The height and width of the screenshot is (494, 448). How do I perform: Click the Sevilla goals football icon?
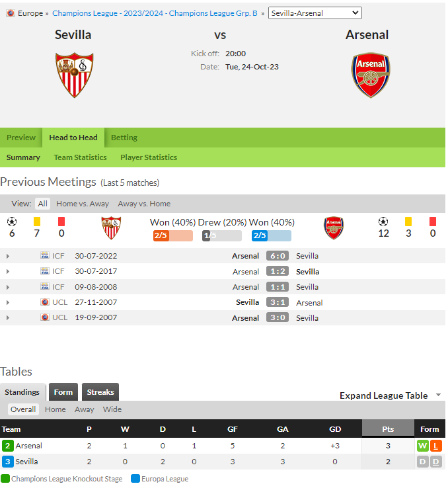[x=12, y=222]
